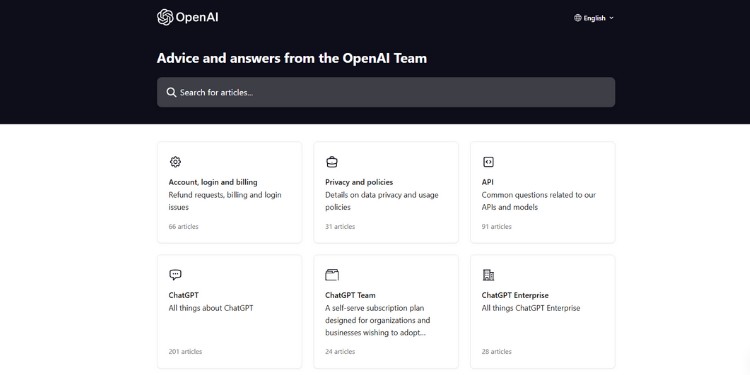Open the ChatGPT Enterprise collection title
Screen dimensions: 750x375
coord(515,295)
